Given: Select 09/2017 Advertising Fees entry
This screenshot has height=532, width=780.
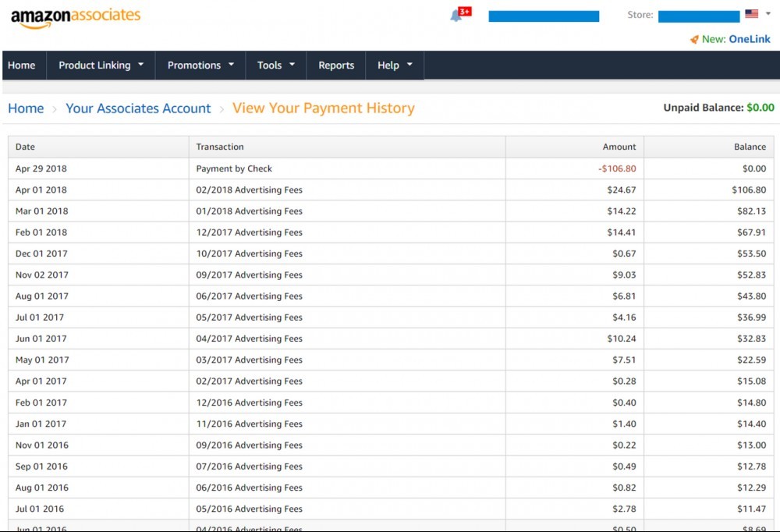Looking at the screenshot, I should pyautogui.click(x=250, y=275).
